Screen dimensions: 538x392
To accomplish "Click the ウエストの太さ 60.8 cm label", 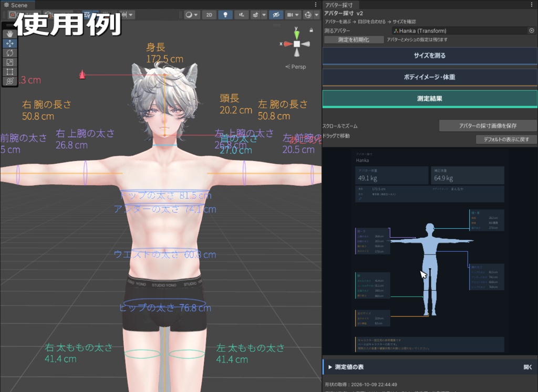I will click(x=165, y=255).
